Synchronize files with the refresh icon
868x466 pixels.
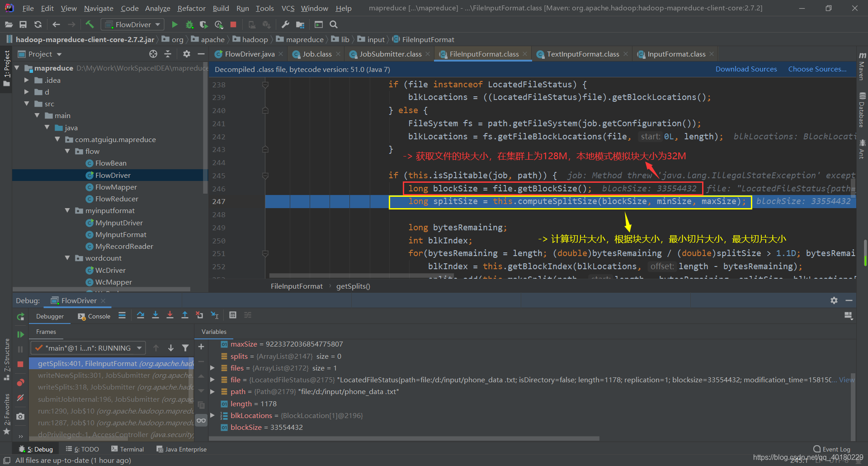(x=38, y=24)
